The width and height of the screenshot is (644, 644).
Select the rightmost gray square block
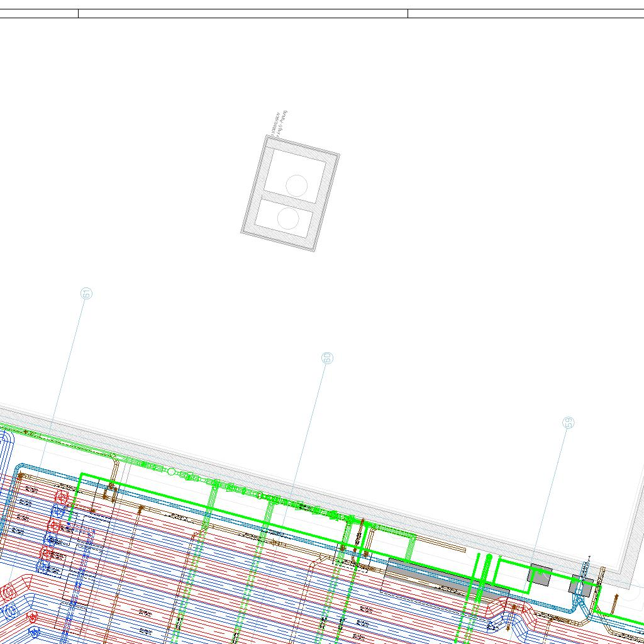coord(581,586)
